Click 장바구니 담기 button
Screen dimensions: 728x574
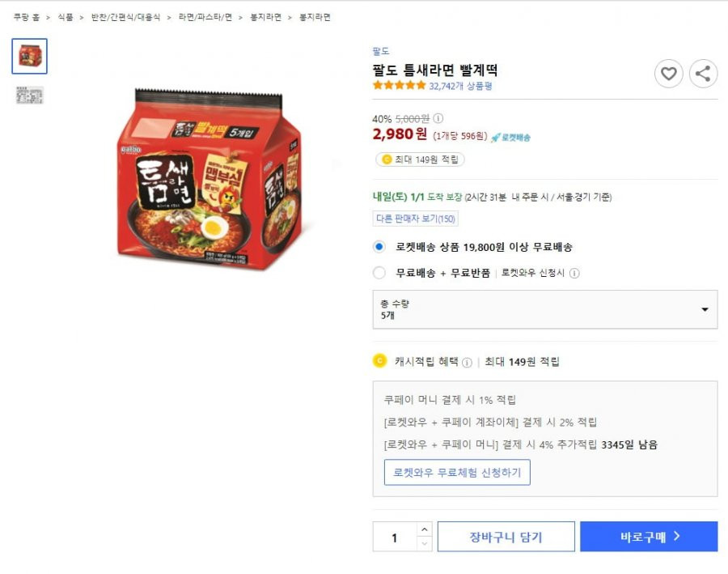coord(506,537)
